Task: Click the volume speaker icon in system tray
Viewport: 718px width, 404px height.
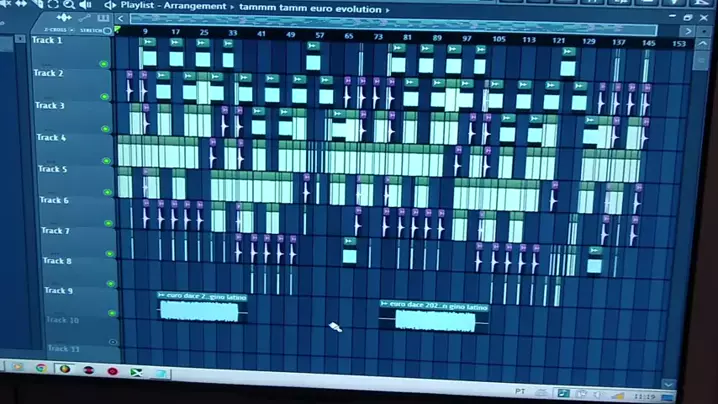Action: [598, 394]
